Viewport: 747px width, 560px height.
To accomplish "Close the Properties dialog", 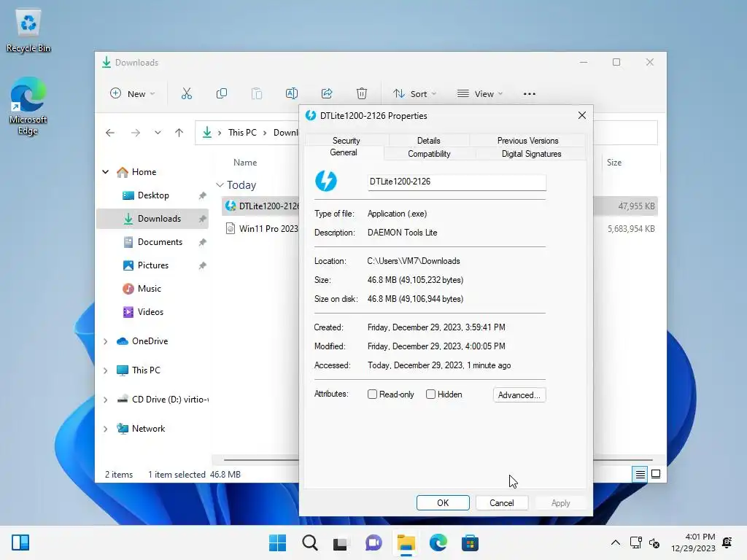I will point(581,115).
